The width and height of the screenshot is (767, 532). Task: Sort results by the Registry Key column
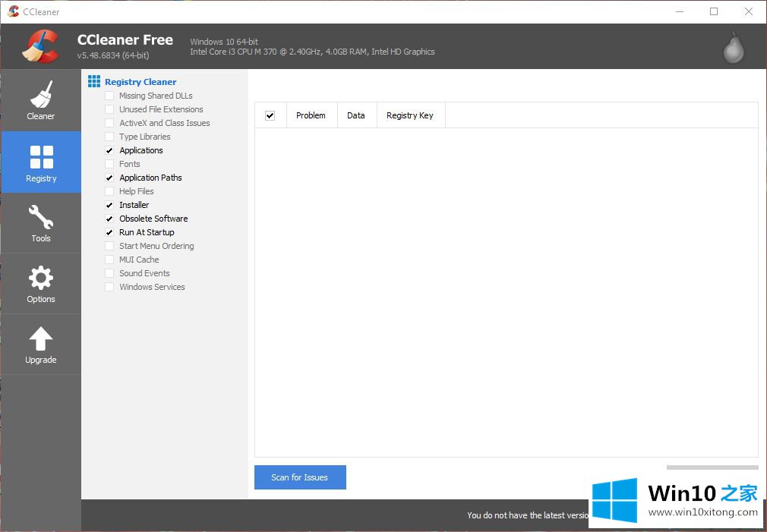410,115
